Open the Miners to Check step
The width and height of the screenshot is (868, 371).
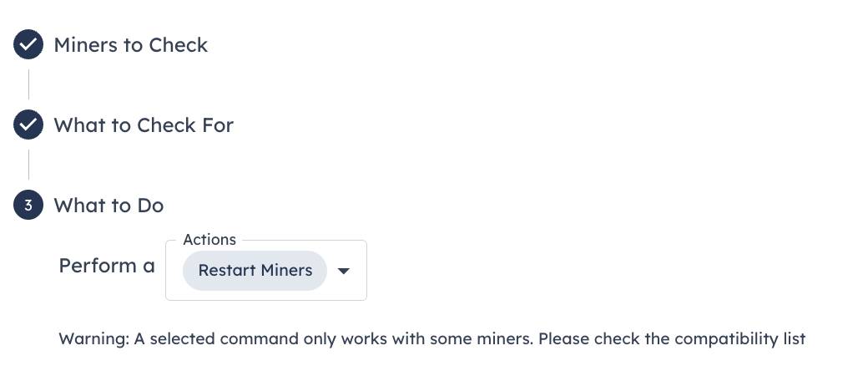(x=131, y=45)
